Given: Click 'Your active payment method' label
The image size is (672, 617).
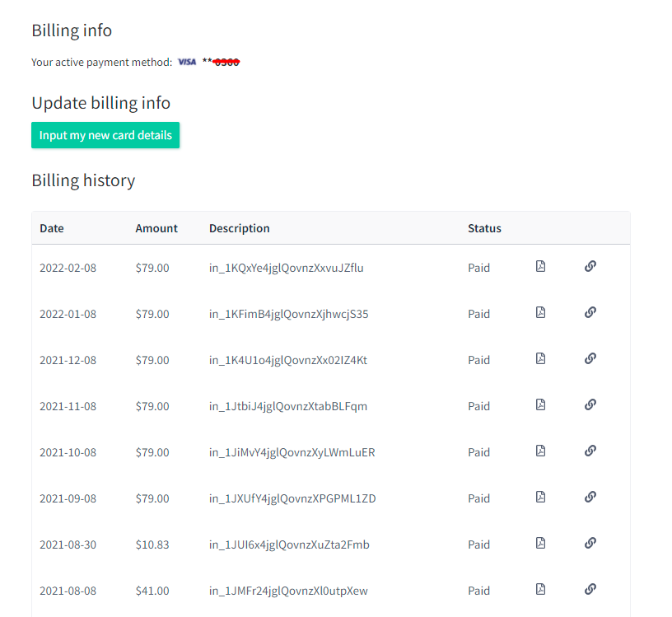Looking at the screenshot, I should [x=101, y=63].
